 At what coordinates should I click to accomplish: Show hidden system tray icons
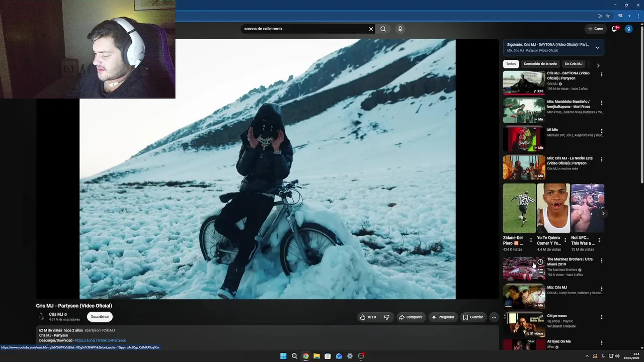pos(587,356)
